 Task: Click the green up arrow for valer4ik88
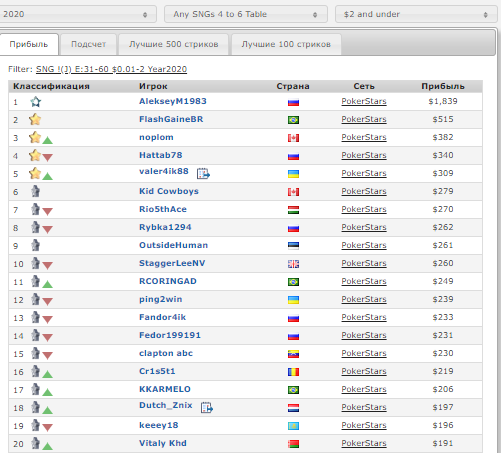point(48,176)
